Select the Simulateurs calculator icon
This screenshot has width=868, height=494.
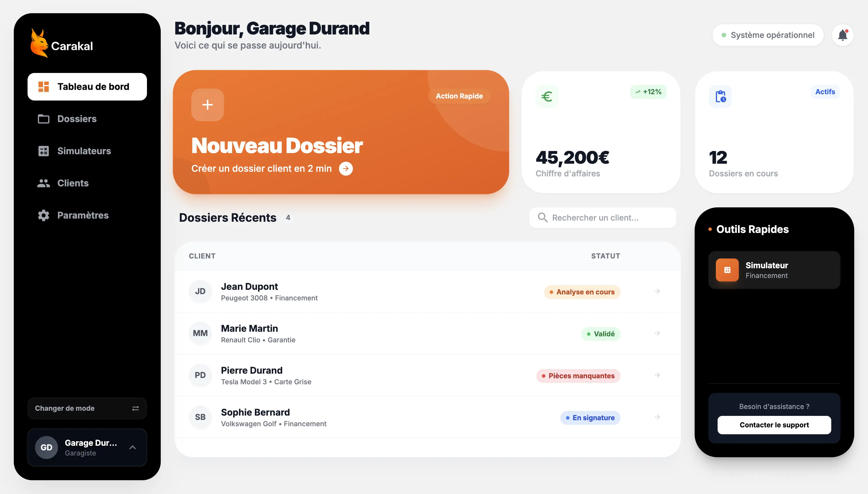[x=43, y=151]
